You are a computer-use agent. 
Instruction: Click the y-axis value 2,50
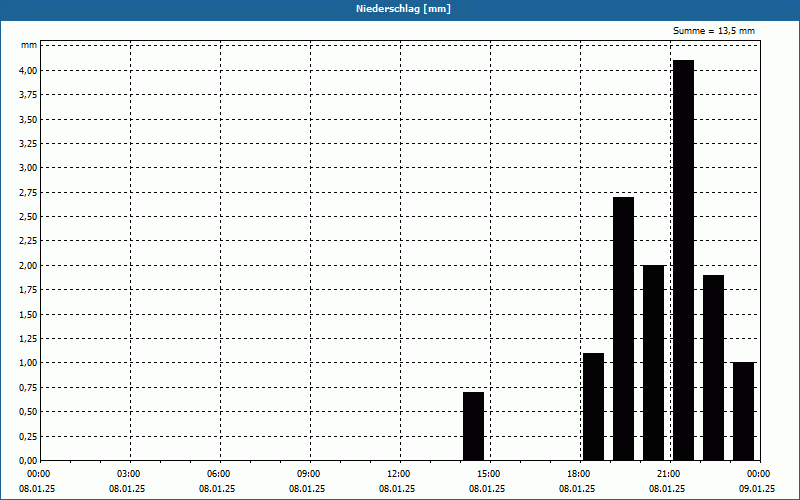pos(29,217)
